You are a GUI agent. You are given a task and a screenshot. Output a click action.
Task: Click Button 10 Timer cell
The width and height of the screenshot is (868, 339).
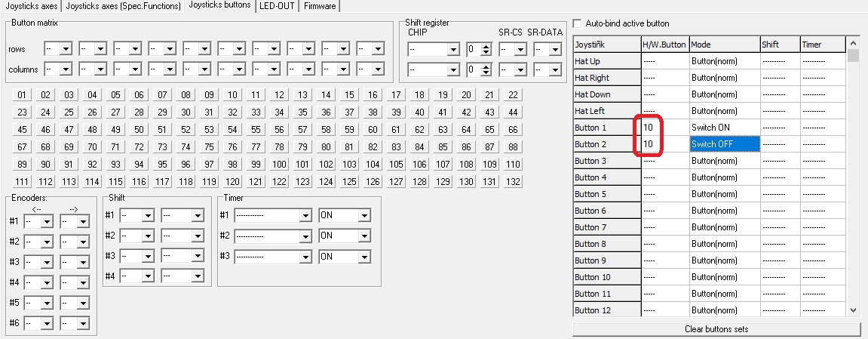coord(823,277)
